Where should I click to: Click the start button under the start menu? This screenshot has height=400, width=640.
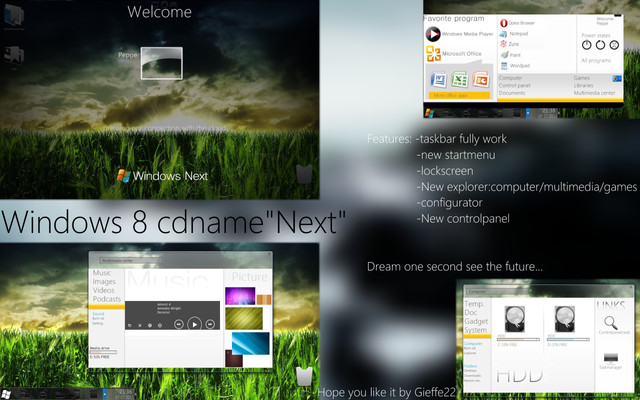(429, 113)
